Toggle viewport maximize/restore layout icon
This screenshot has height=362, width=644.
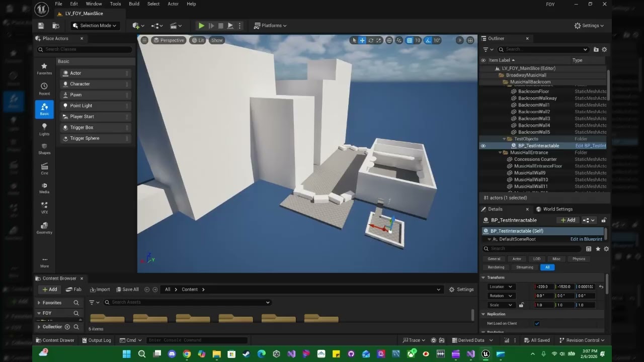click(470, 40)
